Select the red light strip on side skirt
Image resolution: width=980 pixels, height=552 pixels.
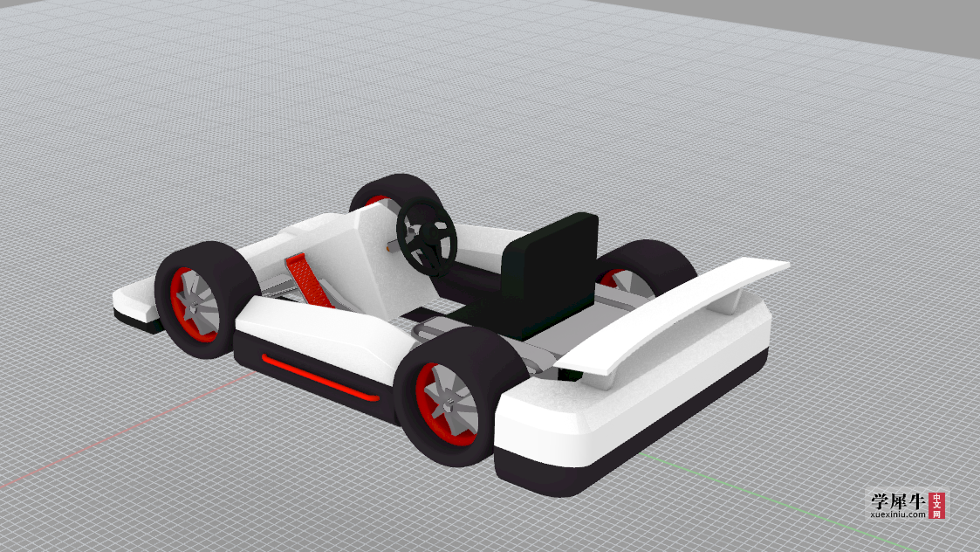click(x=320, y=378)
